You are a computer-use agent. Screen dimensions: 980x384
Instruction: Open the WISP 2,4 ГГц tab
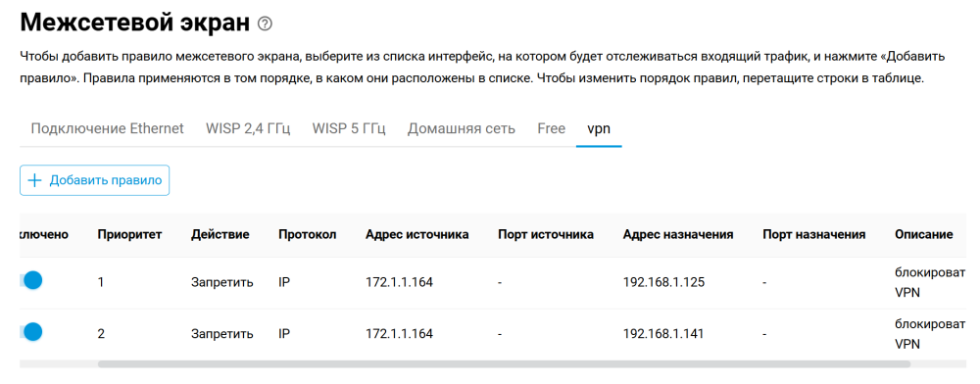point(248,128)
